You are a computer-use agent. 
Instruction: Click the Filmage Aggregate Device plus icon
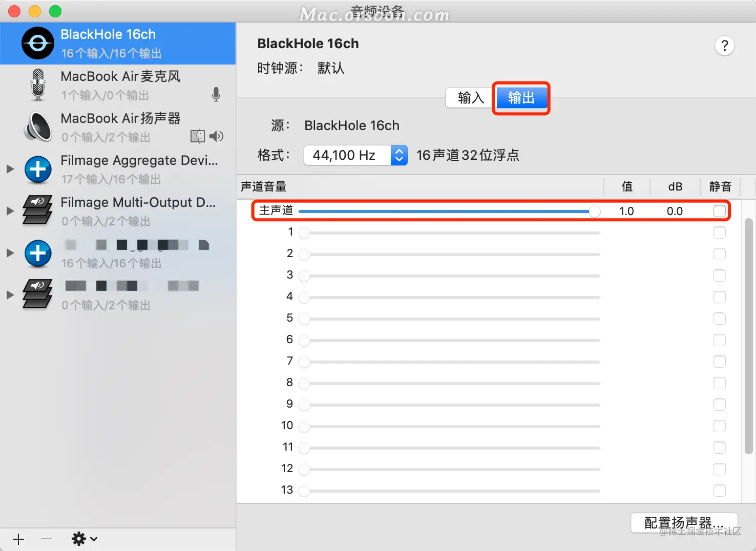point(38,169)
